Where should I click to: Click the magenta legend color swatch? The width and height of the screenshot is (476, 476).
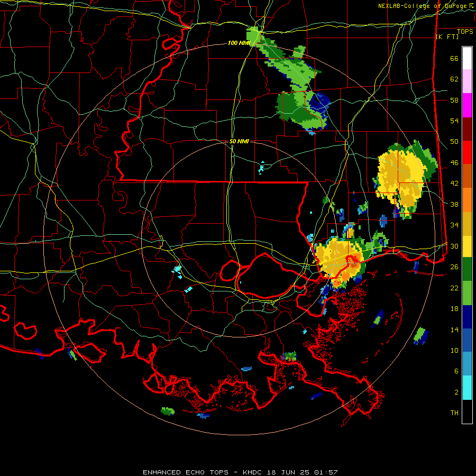[x=467, y=105]
